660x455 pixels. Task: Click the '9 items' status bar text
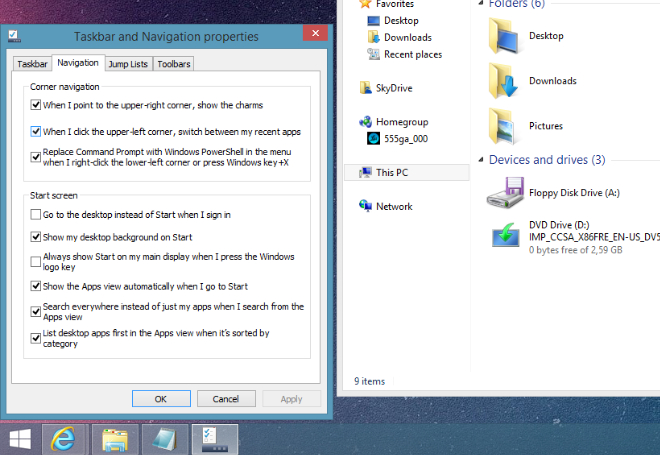point(370,381)
